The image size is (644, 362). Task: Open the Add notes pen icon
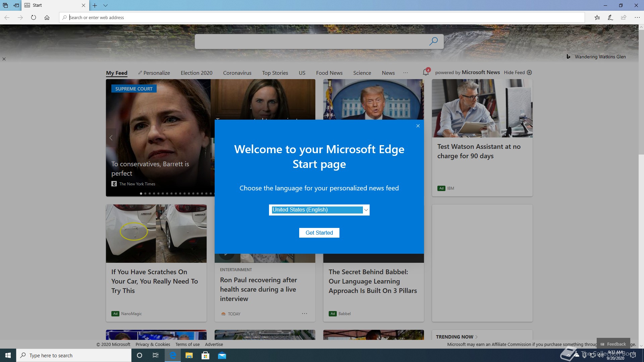(610, 17)
